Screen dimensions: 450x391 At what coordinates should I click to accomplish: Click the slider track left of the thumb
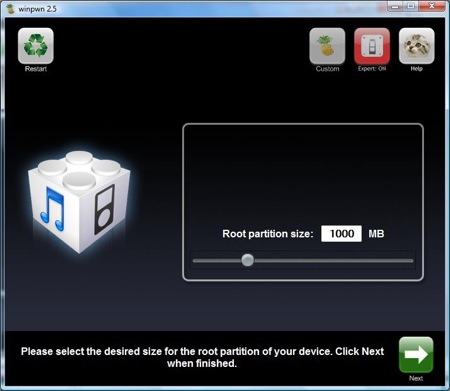217,261
